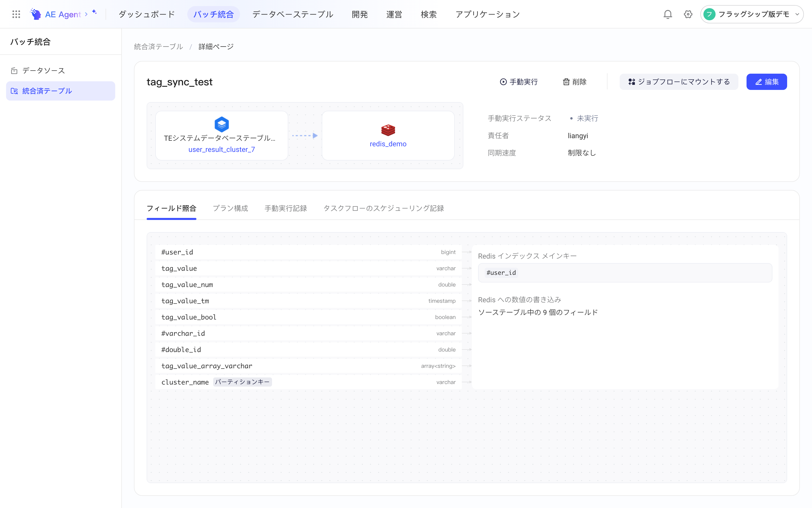Viewport: 812px width, 508px height.
Task: Click the green user avatar icon
Action: (709, 14)
